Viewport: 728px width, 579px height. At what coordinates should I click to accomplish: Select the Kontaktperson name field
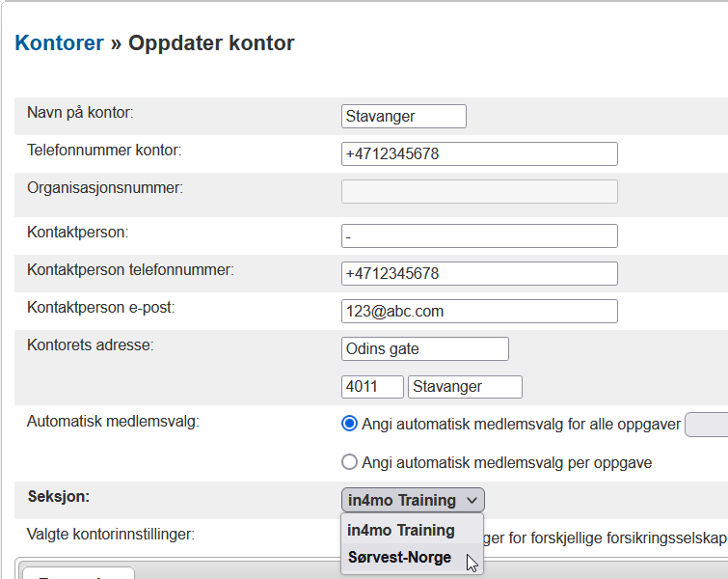[x=479, y=236]
